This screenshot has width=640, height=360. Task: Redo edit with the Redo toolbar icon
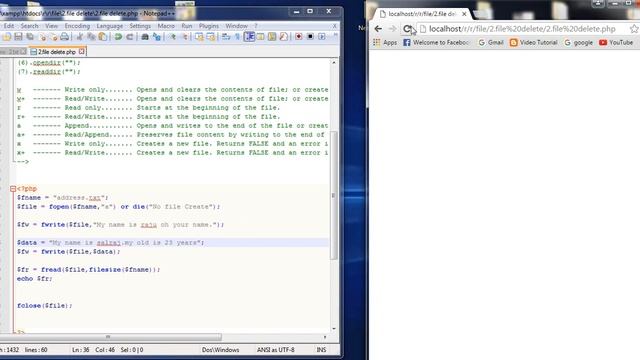[129, 37]
